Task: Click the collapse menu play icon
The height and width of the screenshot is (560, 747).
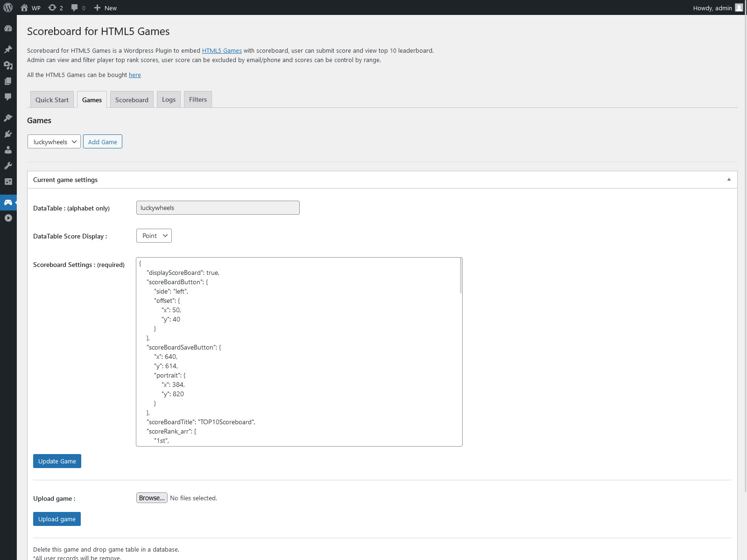Action: coord(8,218)
